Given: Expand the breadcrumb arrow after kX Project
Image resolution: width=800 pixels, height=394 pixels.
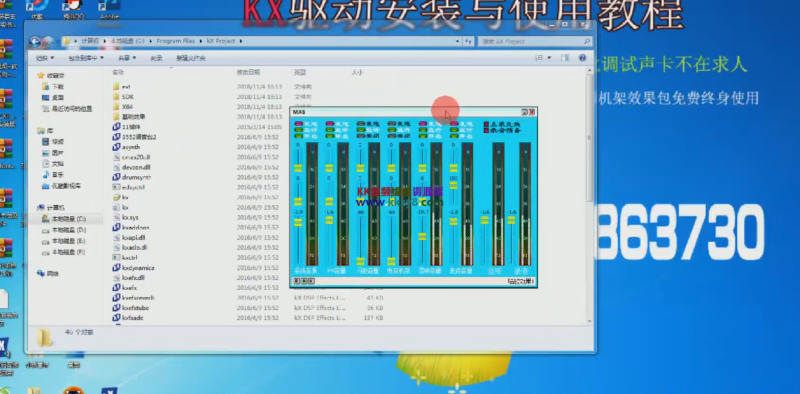Looking at the screenshot, I should coord(240,41).
